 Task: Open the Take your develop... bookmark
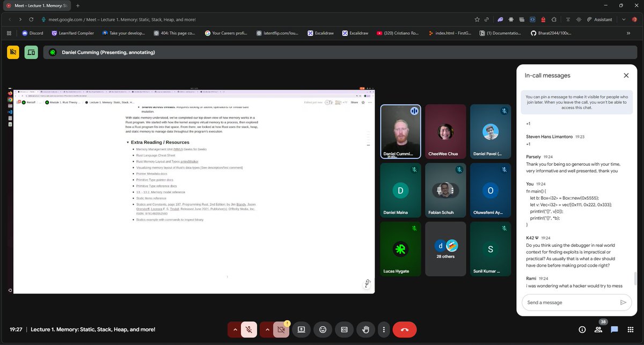coord(123,33)
